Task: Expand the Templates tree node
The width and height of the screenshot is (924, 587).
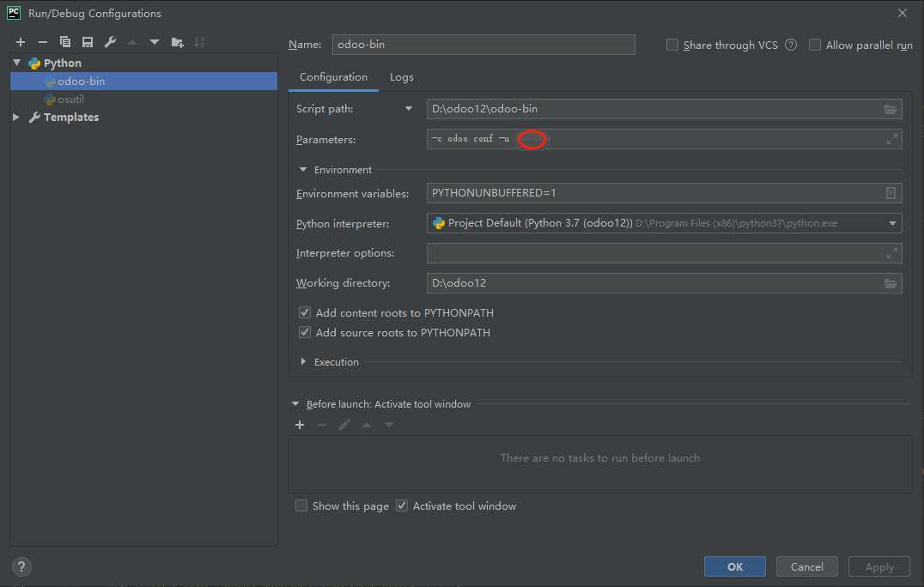Action: click(x=16, y=118)
